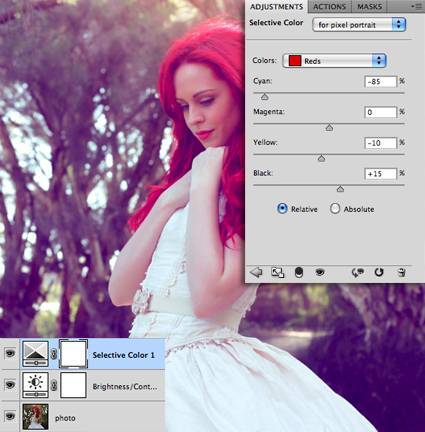
Task: Delete this adjustment layer trash icon
Action: tap(402, 272)
